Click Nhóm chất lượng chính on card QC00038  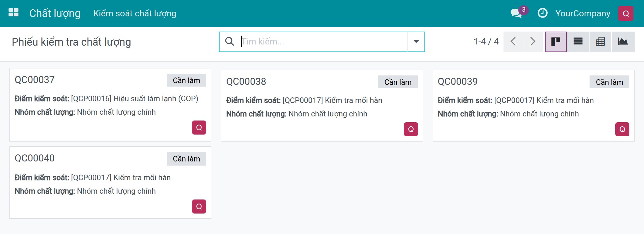328,114
